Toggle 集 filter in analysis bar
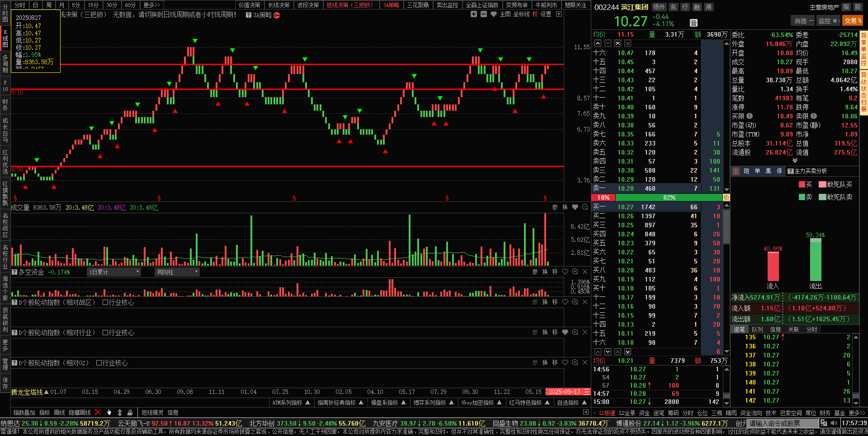Image resolution: width=868 pixels, height=436 pixels. 769,171
